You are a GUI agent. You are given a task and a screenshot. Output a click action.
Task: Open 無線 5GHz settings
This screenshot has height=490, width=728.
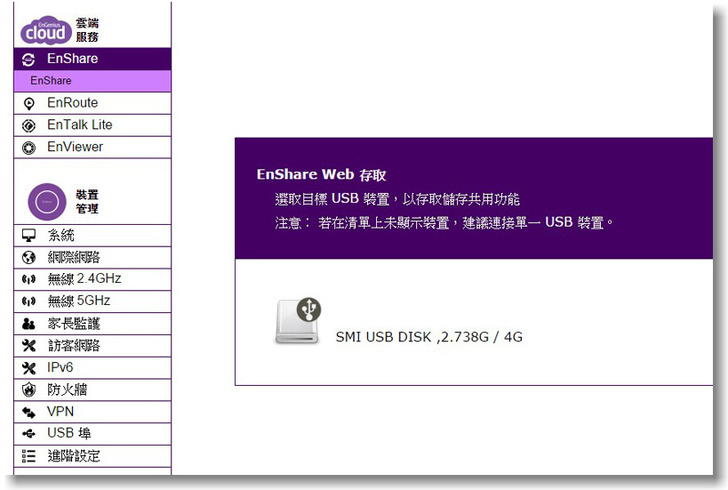click(92, 301)
